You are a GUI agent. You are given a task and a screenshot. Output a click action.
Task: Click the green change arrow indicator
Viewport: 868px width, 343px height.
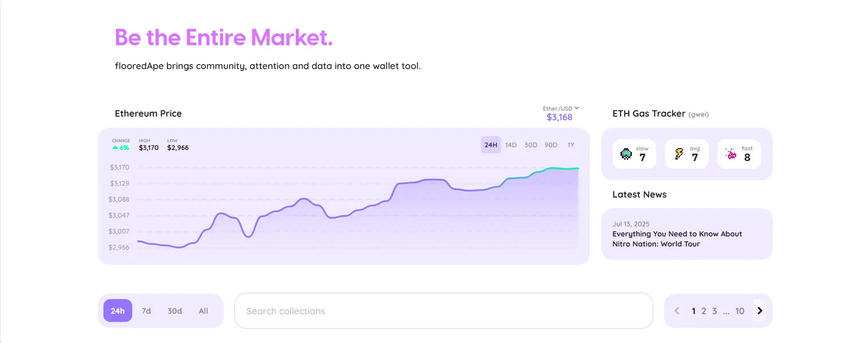[x=115, y=148]
